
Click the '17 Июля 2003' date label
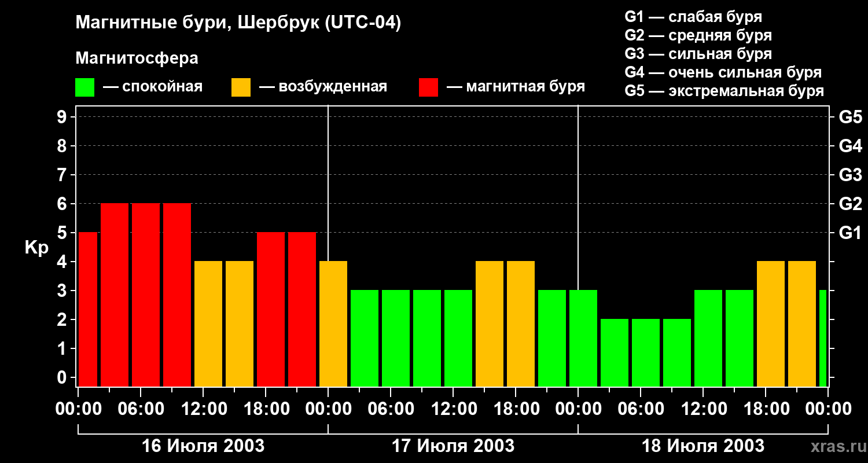pyautogui.click(x=453, y=446)
